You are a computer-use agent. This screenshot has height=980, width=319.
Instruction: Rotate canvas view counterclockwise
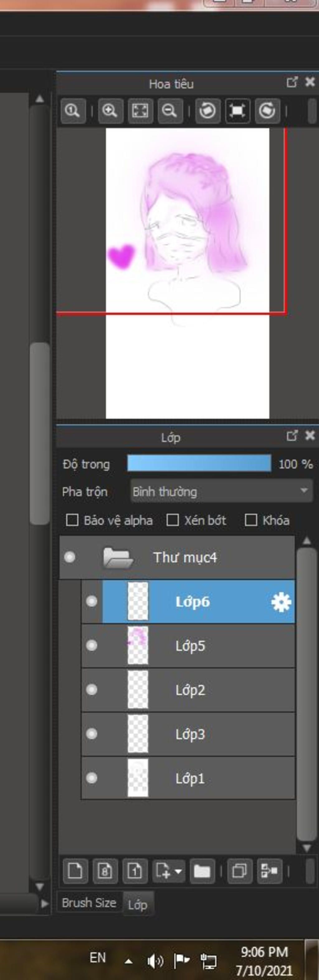point(207,111)
